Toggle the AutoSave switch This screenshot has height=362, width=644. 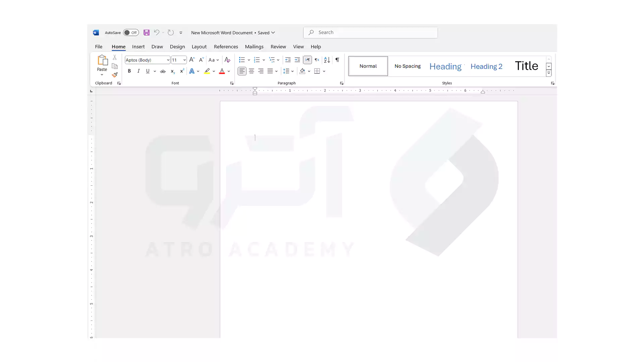[131, 33]
